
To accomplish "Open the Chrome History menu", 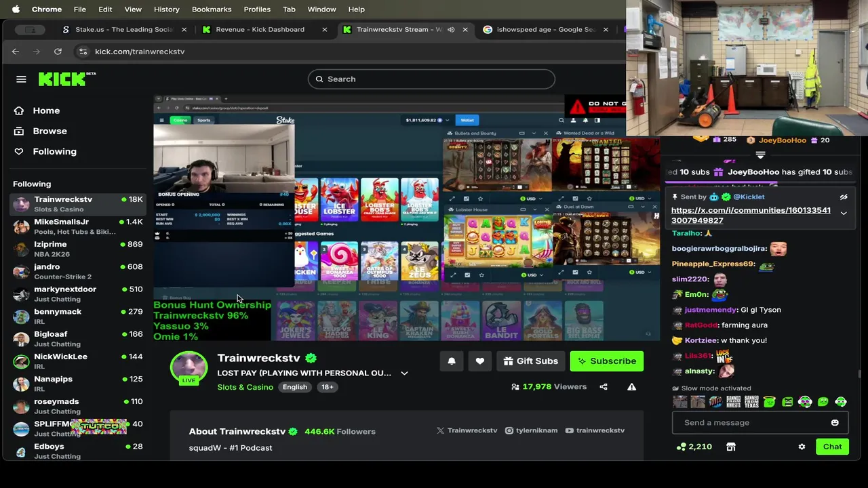I will point(166,9).
